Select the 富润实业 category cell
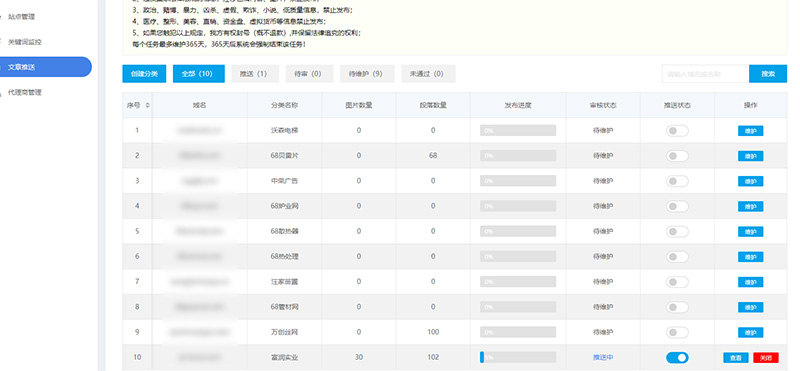800x371 pixels. point(284,358)
